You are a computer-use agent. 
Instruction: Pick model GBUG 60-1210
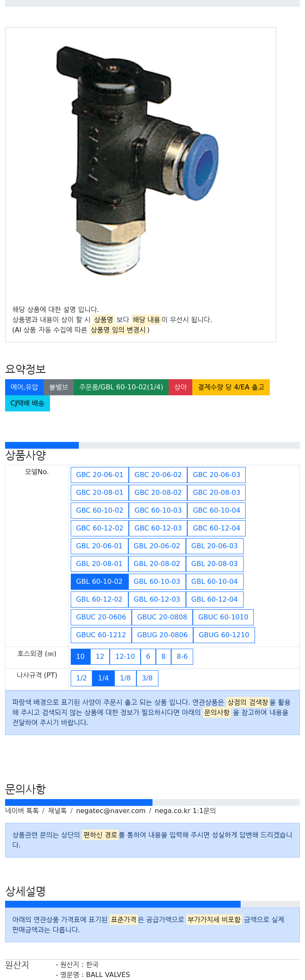(224, 635)
